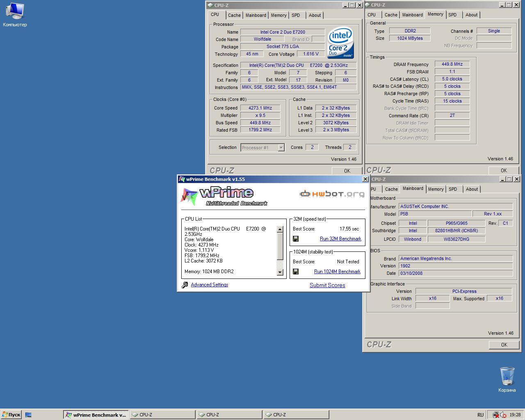Click the floppy save icon for 1024M score

tap(296, 272)
